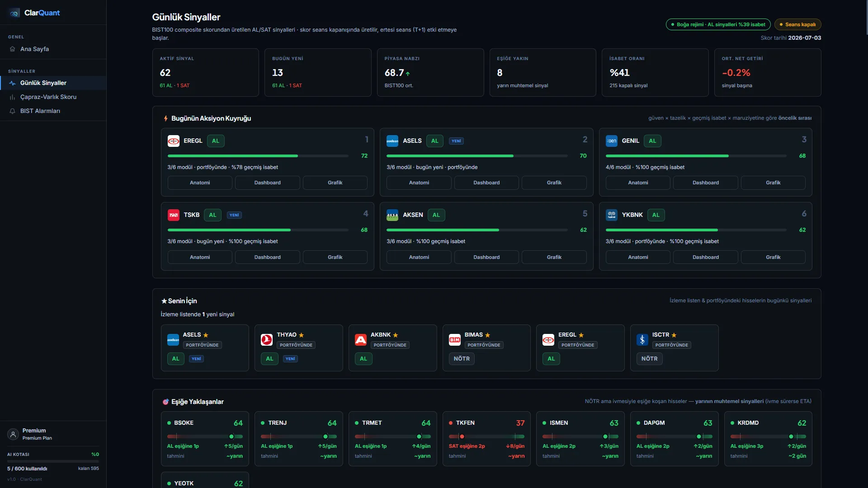The height and width of the screenshot is (488, 868).
Task: Open Ana Sayfa home icon
Action: click(12, 49)
